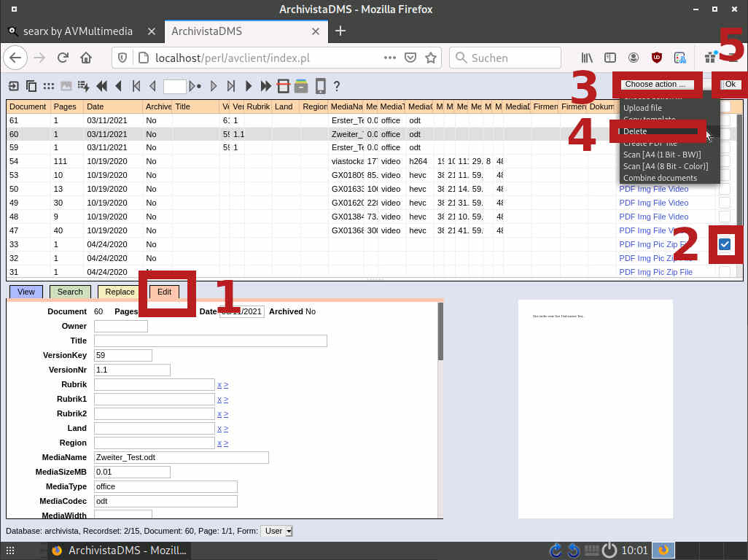Open the Choose action dropdown
Image resolution: width=748 pixels, height=560 pixels.
coord(656,85)
